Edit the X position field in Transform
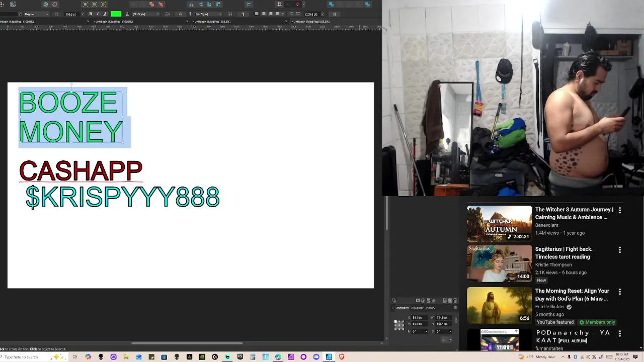 [x=420, y=318]
